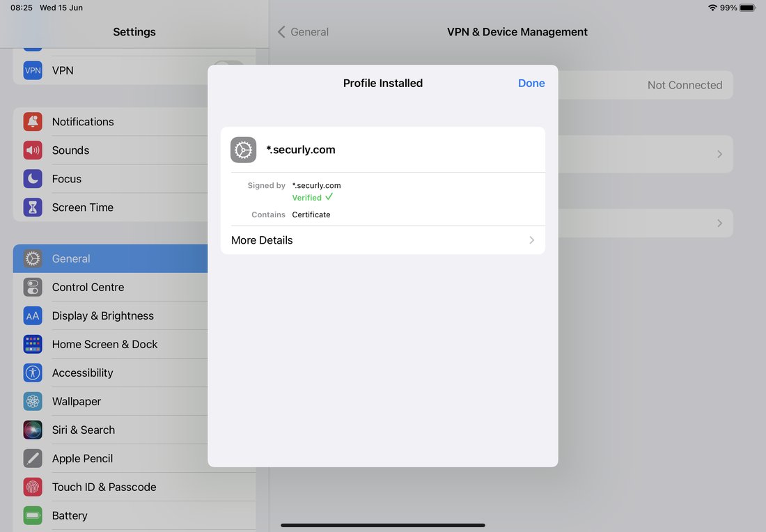Viewport: 766px width, 532px height.
Task: Expand More Details for the profile
Action: coord(383,240)
